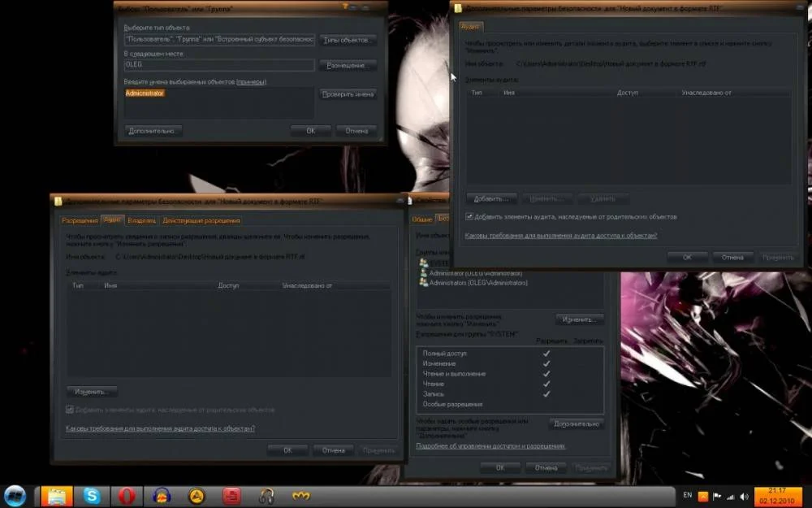The height and width of the screenshot is (508, 812).
Task: Switch to the Владелец tab
Action: coord(142,220)
